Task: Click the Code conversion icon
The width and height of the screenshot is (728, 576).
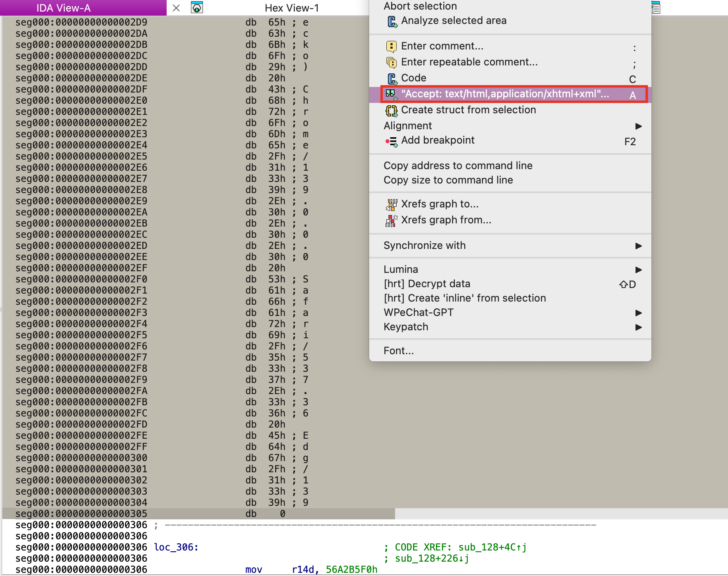Action: (x=392, y=79)
